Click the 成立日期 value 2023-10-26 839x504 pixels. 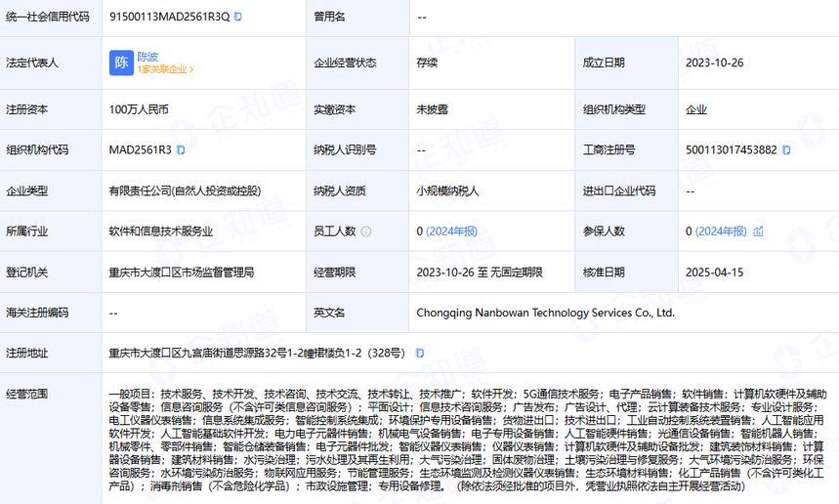pos(714,63)
